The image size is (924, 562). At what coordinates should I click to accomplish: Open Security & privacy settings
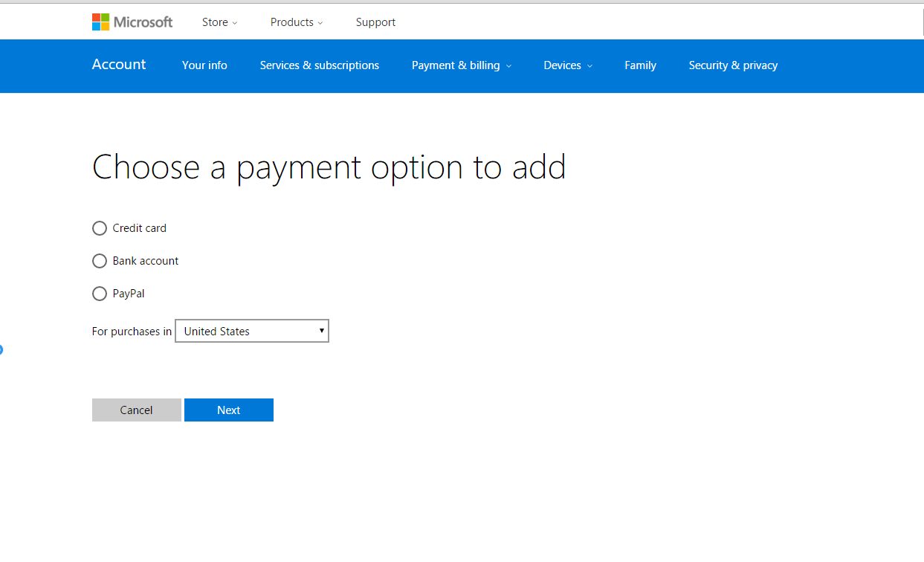click(x=733, y=65)
